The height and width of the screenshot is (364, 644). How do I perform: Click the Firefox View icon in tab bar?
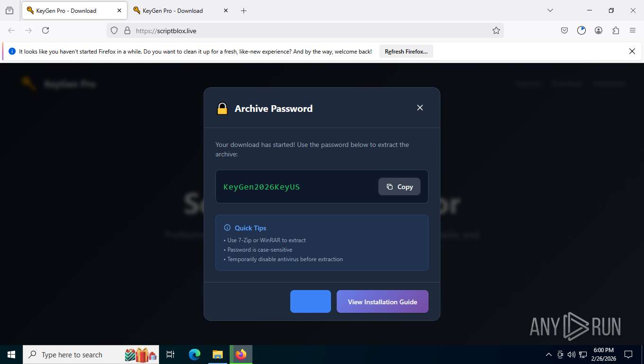(9, 10)
